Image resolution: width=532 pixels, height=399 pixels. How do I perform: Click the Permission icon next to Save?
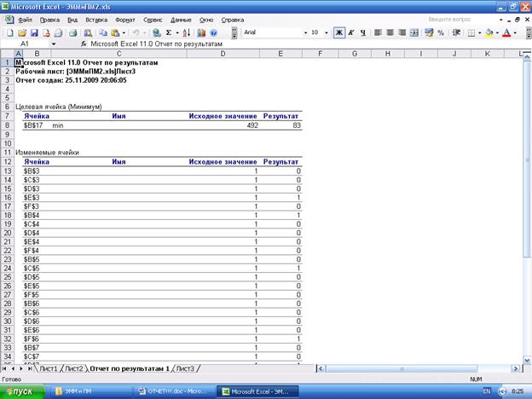[46, 33]
